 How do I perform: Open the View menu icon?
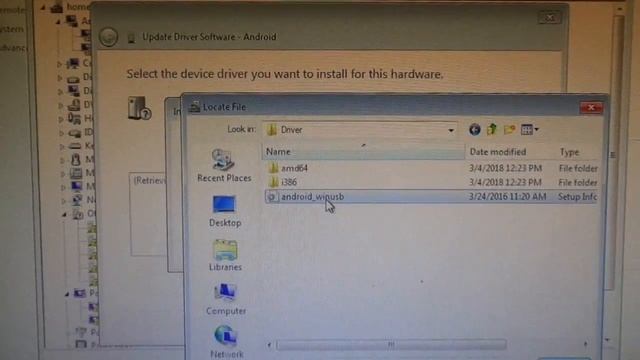click(x=530, y=130)
